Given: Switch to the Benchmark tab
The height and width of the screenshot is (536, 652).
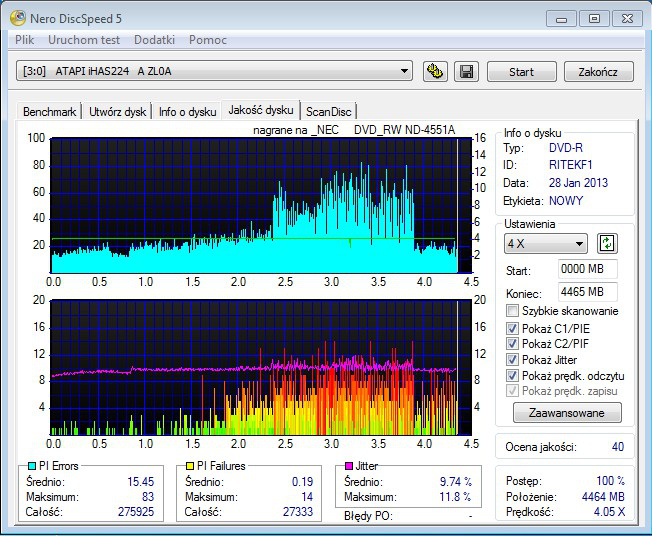Looking at the screenshot, I should click(49, 112).
